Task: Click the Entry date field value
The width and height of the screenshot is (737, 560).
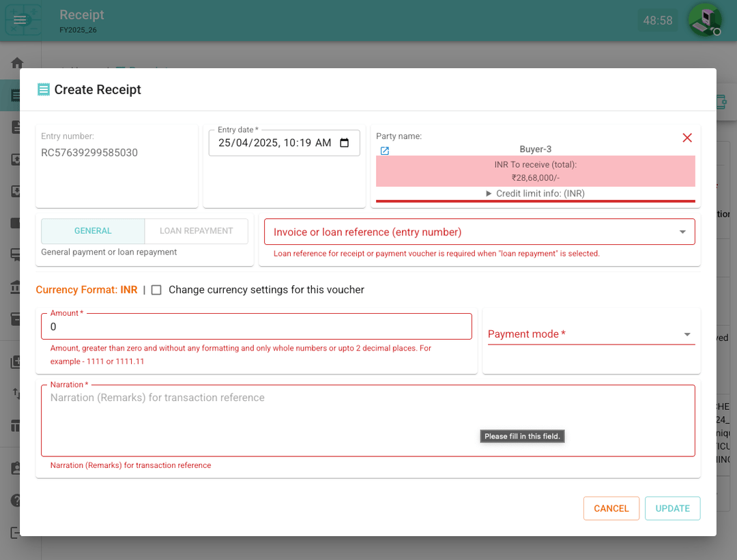Action: pos(273,143)
